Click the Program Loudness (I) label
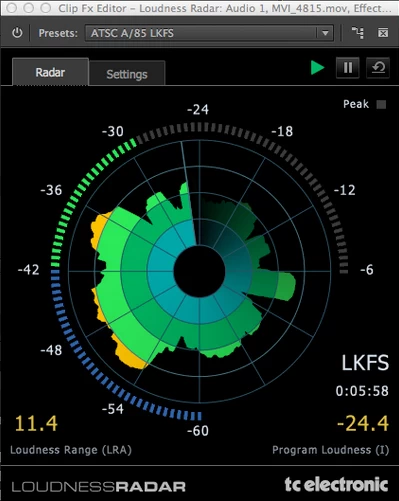Screen dimensions: 399x501 coord(330,450)
